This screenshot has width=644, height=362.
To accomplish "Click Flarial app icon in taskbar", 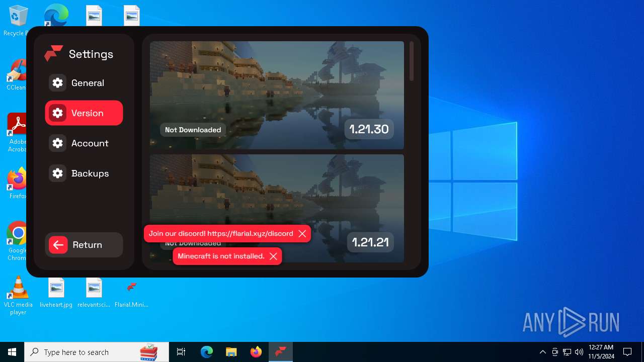I will coord(280,352).
